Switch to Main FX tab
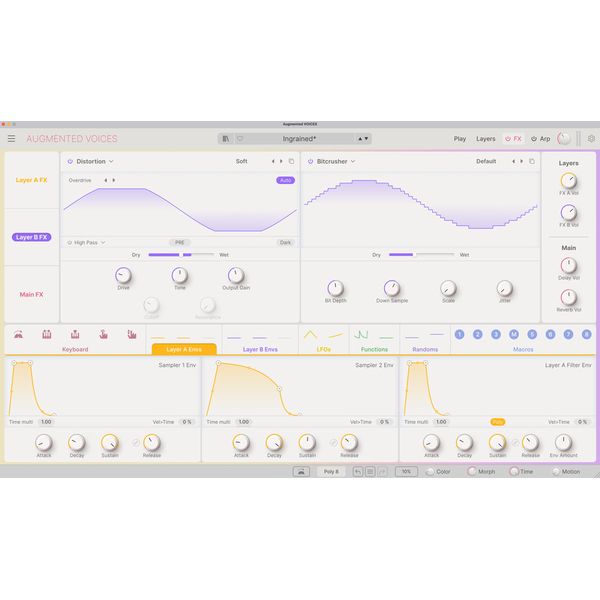Image resolution: width=600 pixels, height=600 pixels. pyautogui.click(x=31, y=294)
